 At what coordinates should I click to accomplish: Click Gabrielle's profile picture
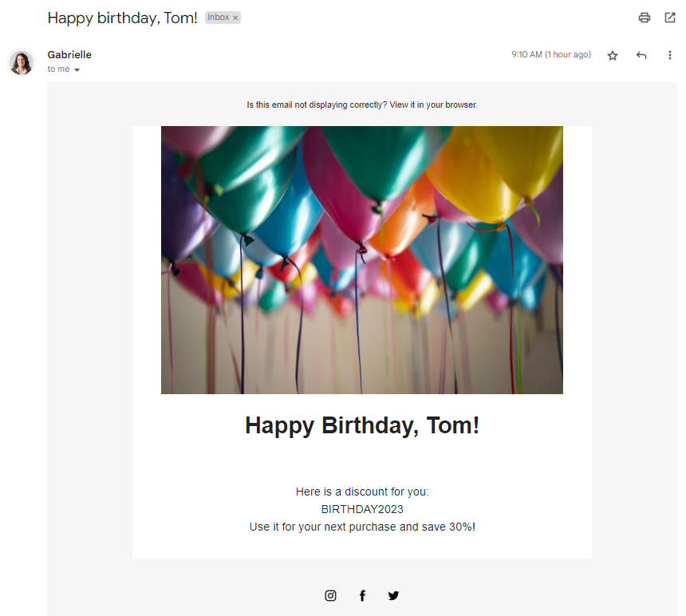point(22,62)
